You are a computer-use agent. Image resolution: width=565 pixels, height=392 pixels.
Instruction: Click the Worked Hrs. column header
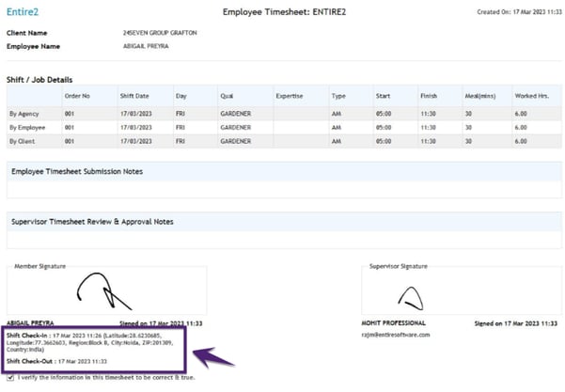(530, 96)
